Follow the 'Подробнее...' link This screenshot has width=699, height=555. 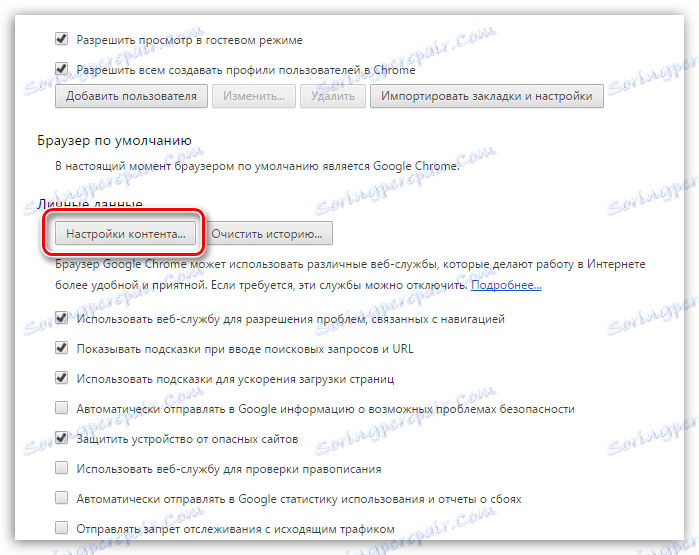[x=506, y=285]
